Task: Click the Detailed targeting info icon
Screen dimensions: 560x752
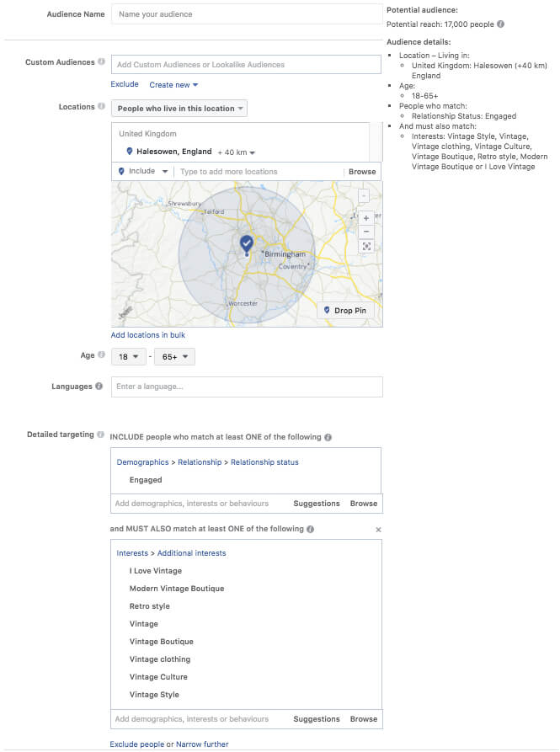Action: point(100,434)
